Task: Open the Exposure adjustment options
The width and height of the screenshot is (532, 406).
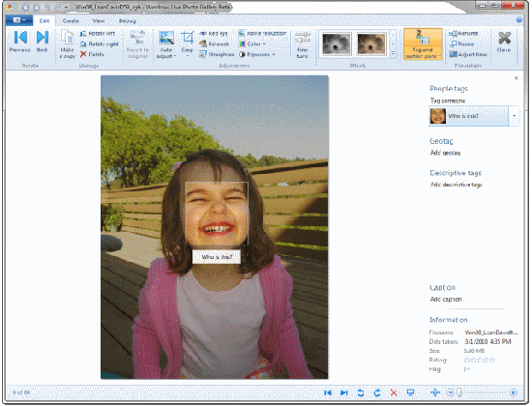Action: (x=256, y=54)
